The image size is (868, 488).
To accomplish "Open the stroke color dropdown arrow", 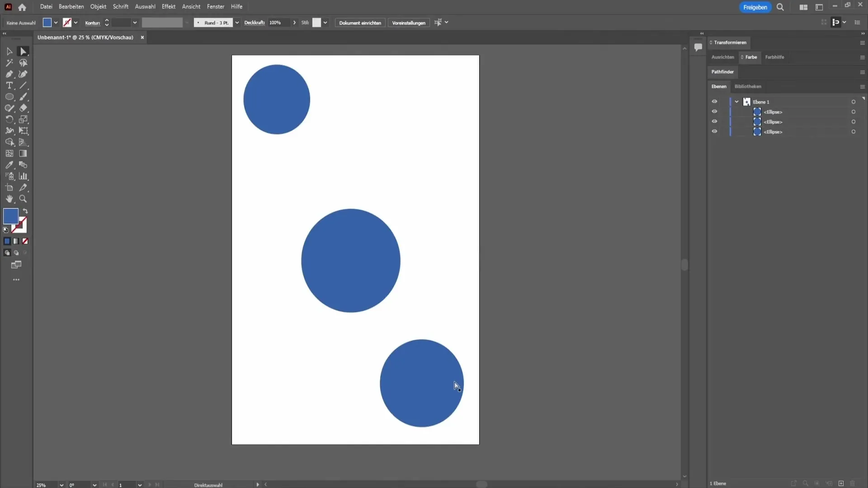I will pos(75,23).
